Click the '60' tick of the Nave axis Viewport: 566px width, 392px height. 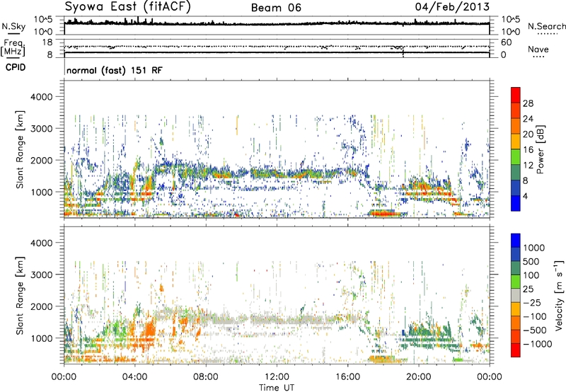coord(507,42)
